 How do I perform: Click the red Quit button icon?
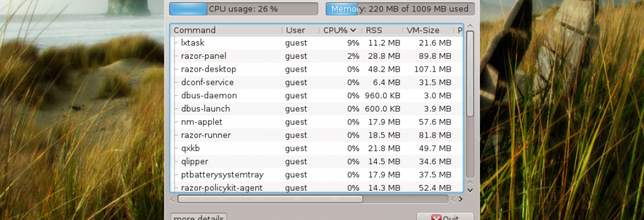(436, 218)
